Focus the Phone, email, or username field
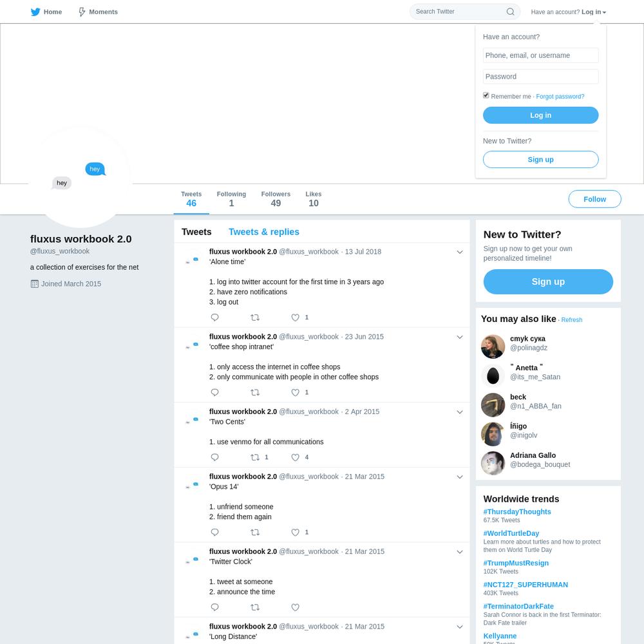 [540, 55]
